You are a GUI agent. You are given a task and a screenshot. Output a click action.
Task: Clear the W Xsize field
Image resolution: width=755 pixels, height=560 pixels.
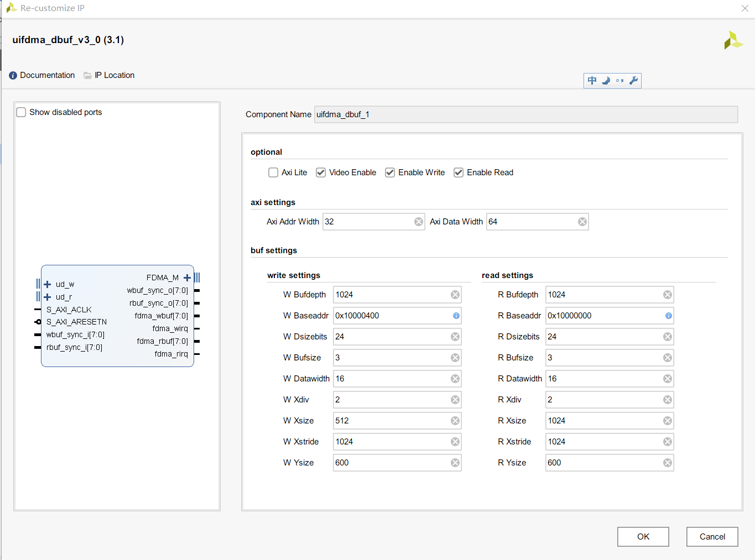coord(455,421)
